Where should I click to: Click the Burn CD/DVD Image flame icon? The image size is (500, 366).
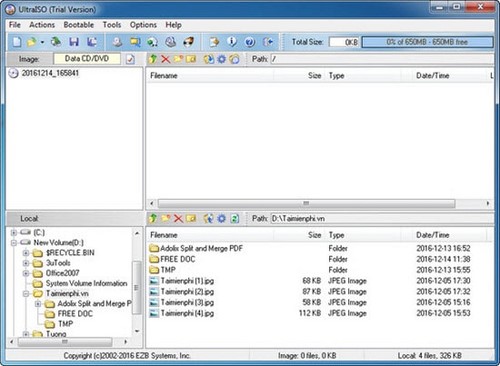(x=189, y=42)
